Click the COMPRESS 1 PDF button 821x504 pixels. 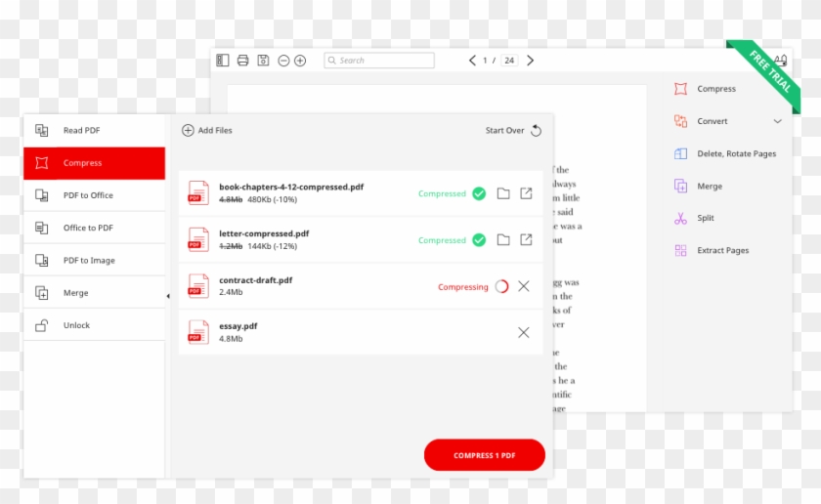tap(484, 455)
